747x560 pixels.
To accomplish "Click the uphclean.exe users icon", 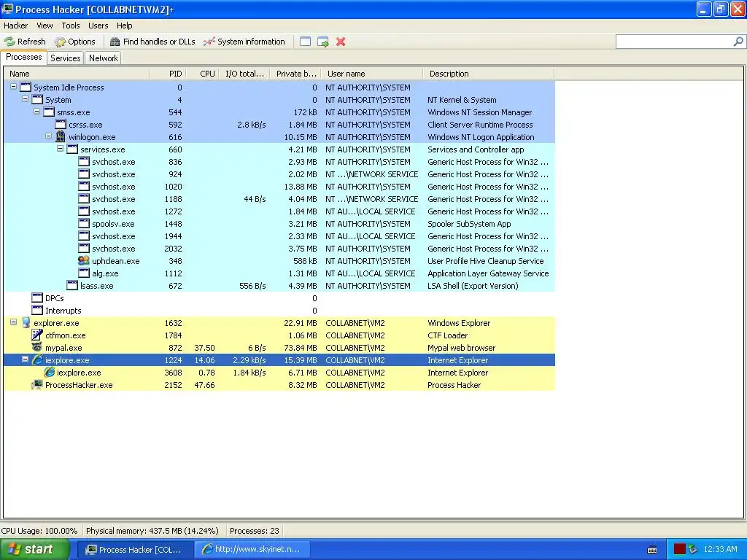I will [84, 260].
